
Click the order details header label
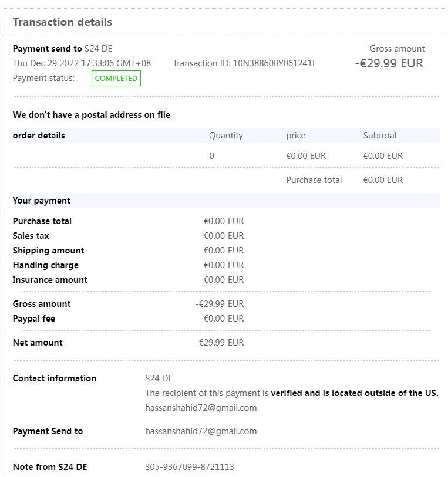click(x=39, y=136)
